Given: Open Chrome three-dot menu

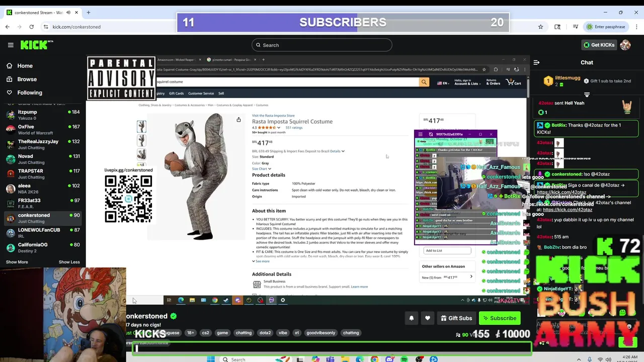Looking at the screenshot, I should [636, 27].
